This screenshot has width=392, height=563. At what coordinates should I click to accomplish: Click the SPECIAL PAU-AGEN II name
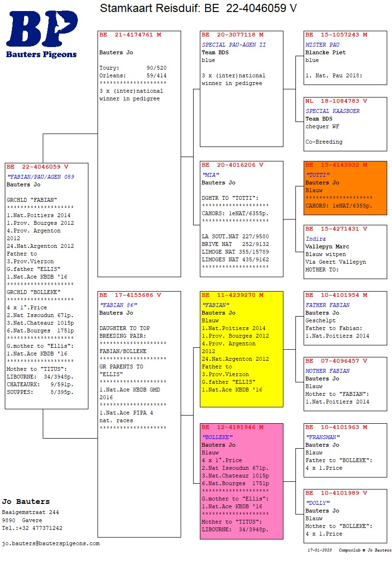[233, 45]
